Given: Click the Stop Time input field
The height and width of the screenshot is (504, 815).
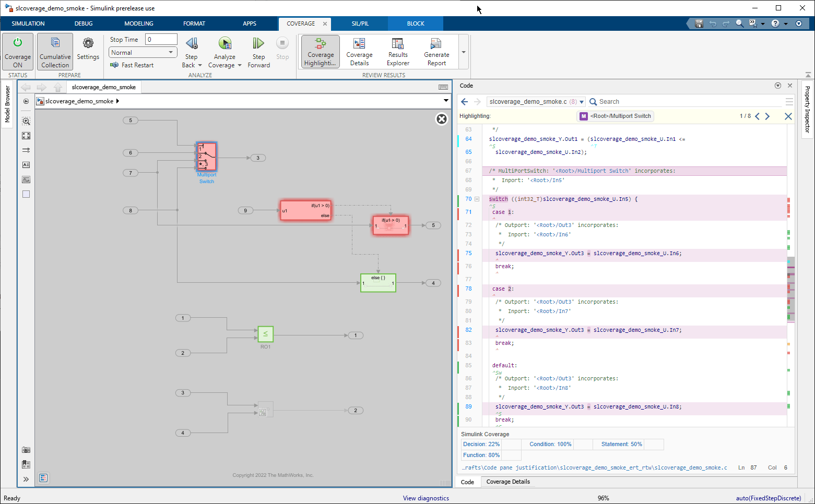Looking at the screenshot, I should tap(161, 39).
